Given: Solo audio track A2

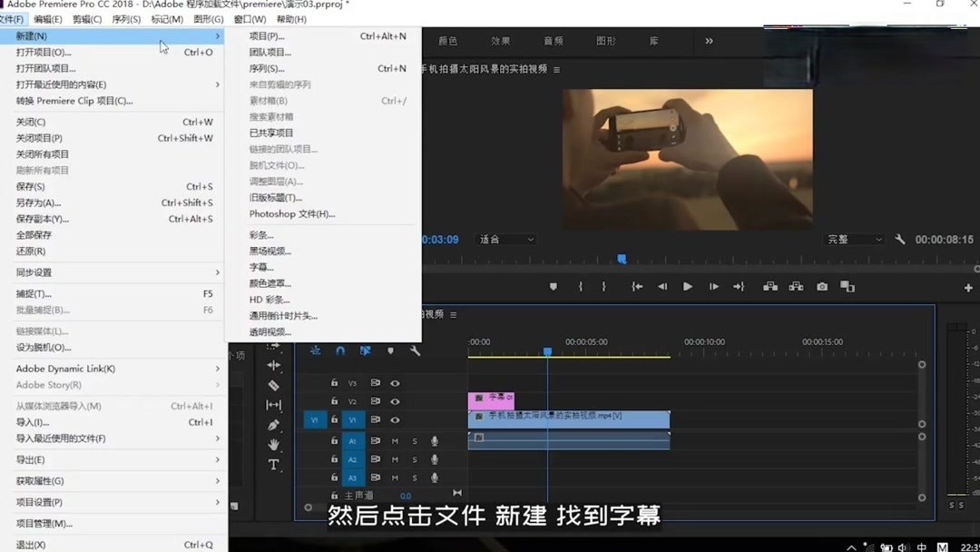Looking at the screenshot, I should [414, 460].
